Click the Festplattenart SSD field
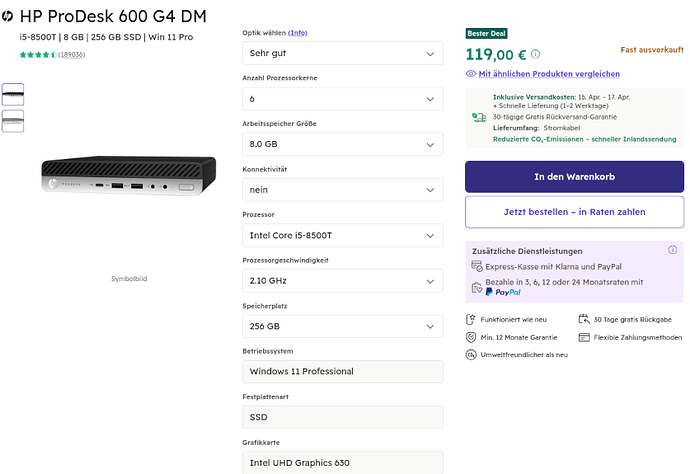Viewport: 690px width, 474px height. (x=342, y=417)
